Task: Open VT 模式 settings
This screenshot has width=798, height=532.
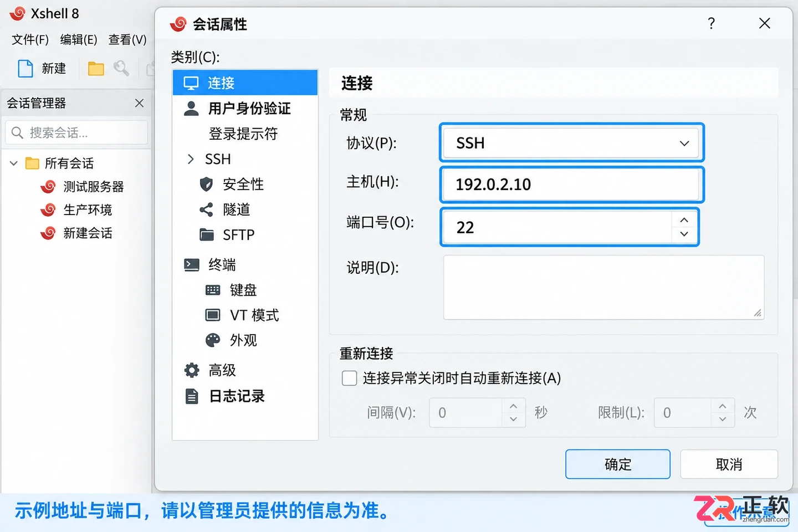Action: (x=242, y=315)
